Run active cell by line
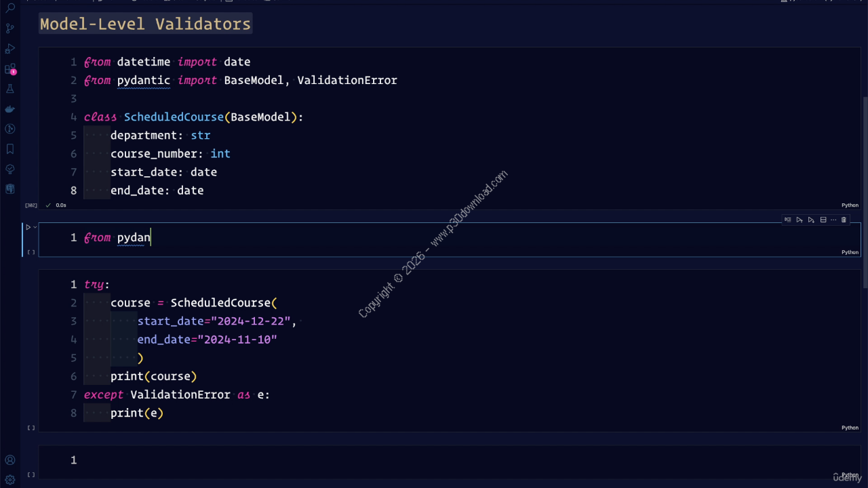Screen dimensions: 868x488 788,220
